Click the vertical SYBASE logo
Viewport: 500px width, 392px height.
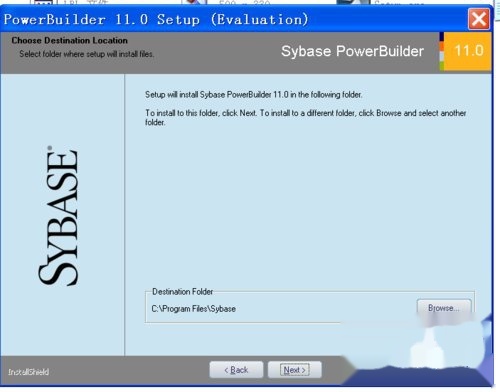tap(58, 216)
